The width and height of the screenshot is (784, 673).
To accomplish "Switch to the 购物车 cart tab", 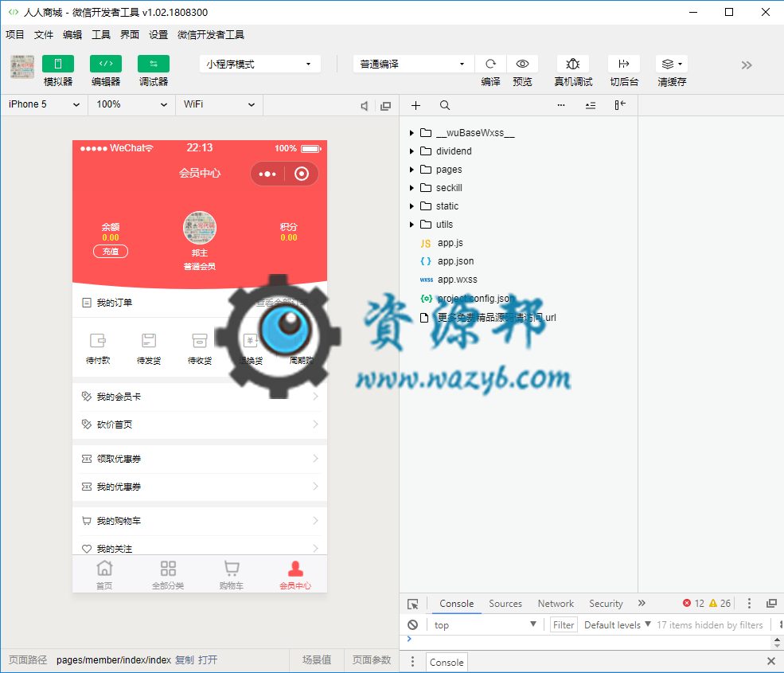I will (x=232, y=574).
